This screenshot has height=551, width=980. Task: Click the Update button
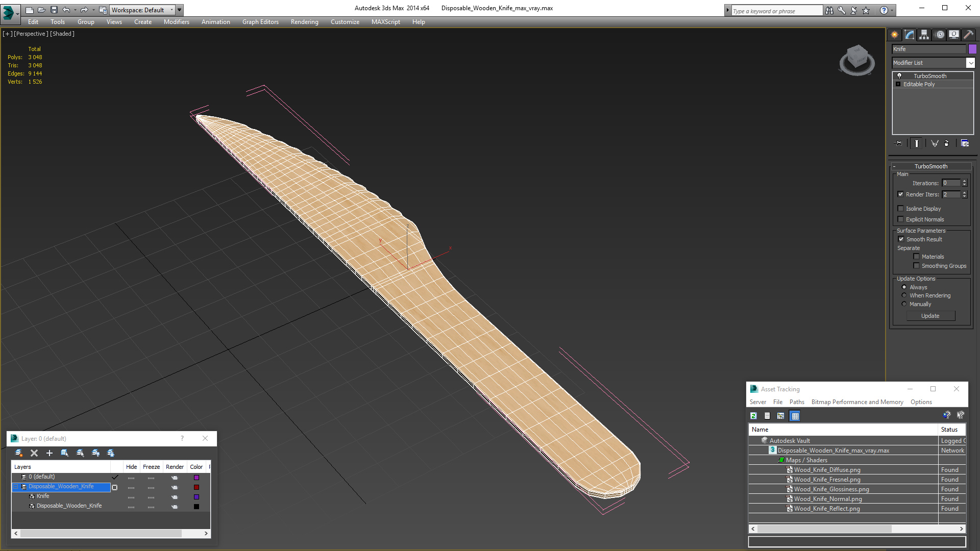coord(930,316)
